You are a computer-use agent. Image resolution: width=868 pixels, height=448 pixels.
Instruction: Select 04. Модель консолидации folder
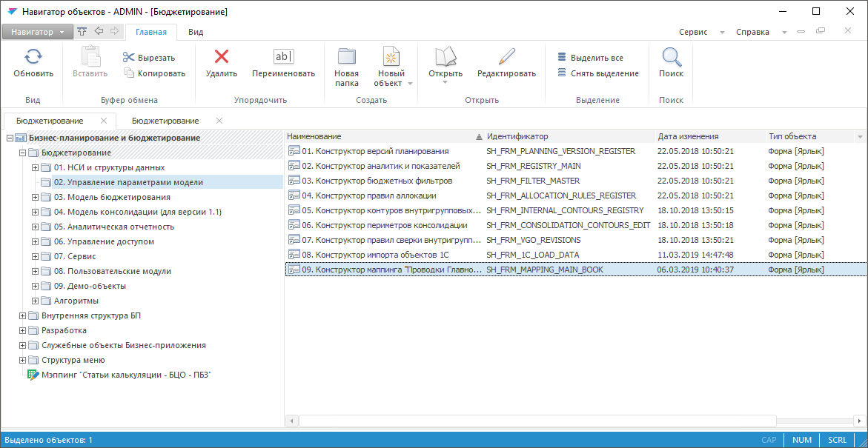pos(138,212)
